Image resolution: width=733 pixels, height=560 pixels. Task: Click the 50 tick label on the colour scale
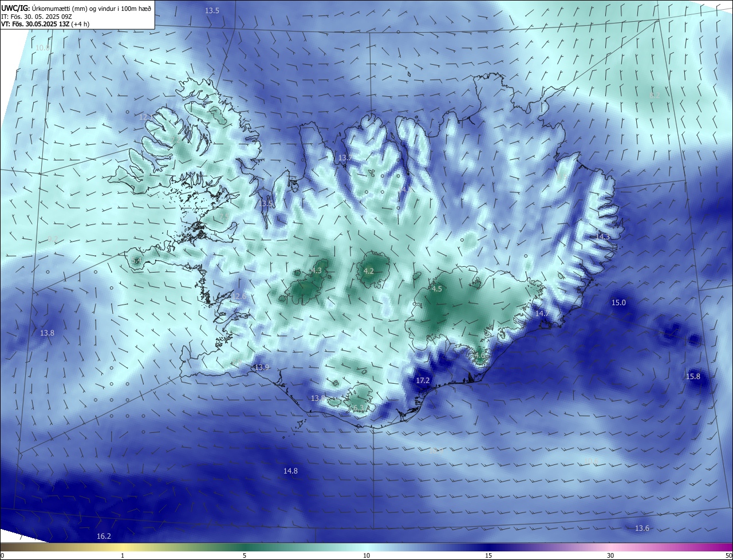click(x=728, y=555)
